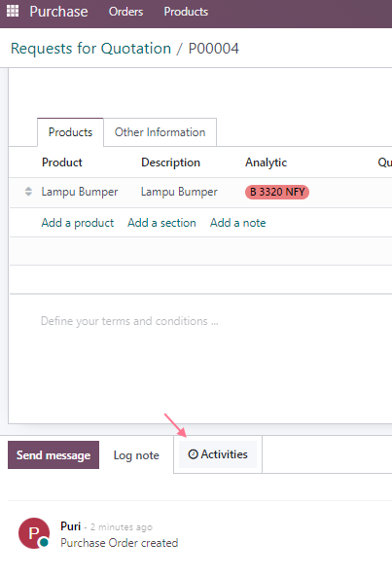Edit the Lampu Bumper description cell
The image size is (392, 578).
(x=179, y=192)
